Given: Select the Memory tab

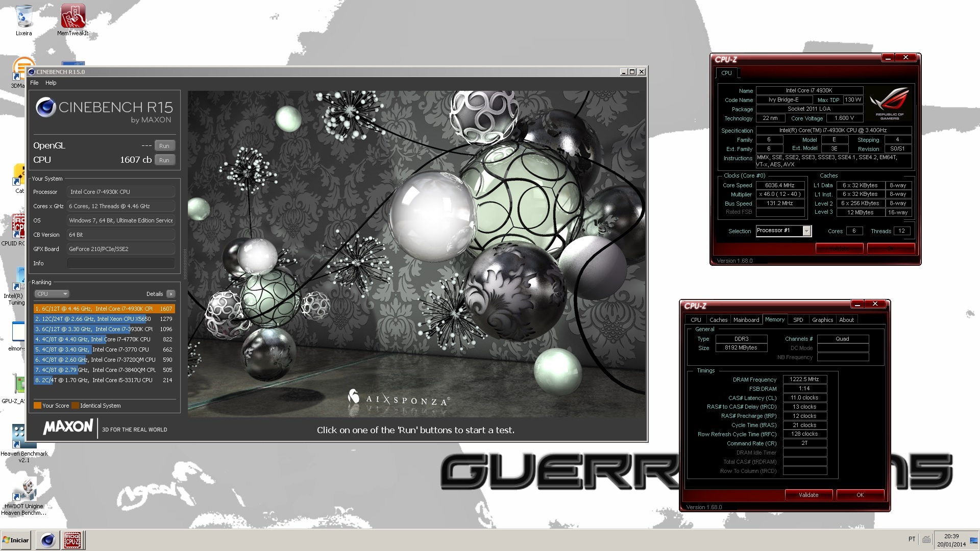Looking at the screenshot, I should coord(775,319).
